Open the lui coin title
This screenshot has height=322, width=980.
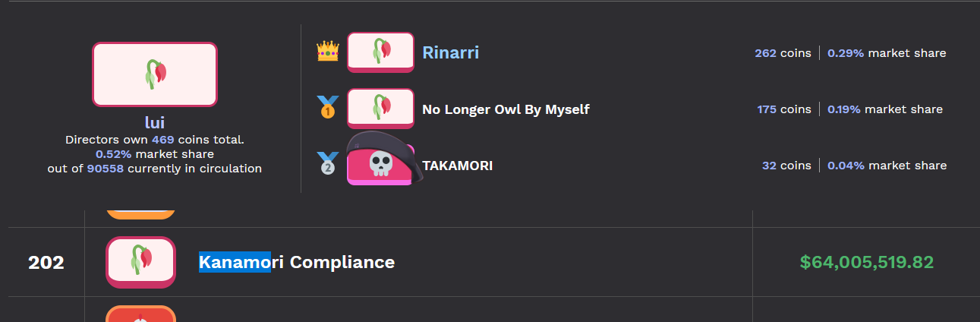point(155,122)
